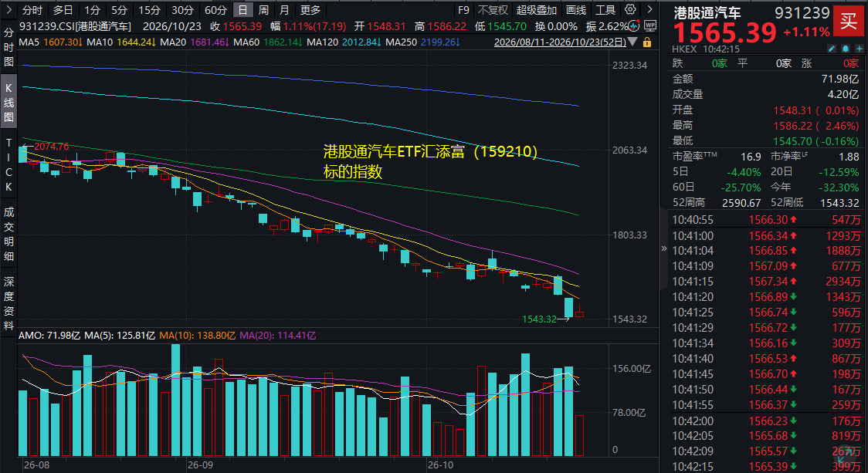
Task: Open the 深度资料 side tab
Action: (8, 303)
